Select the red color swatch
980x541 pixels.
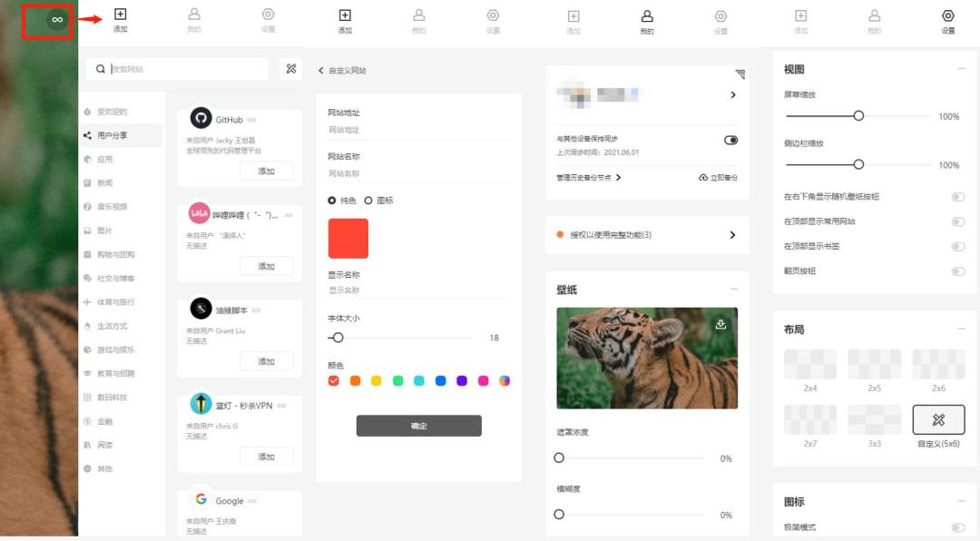(x=335, y=380)
